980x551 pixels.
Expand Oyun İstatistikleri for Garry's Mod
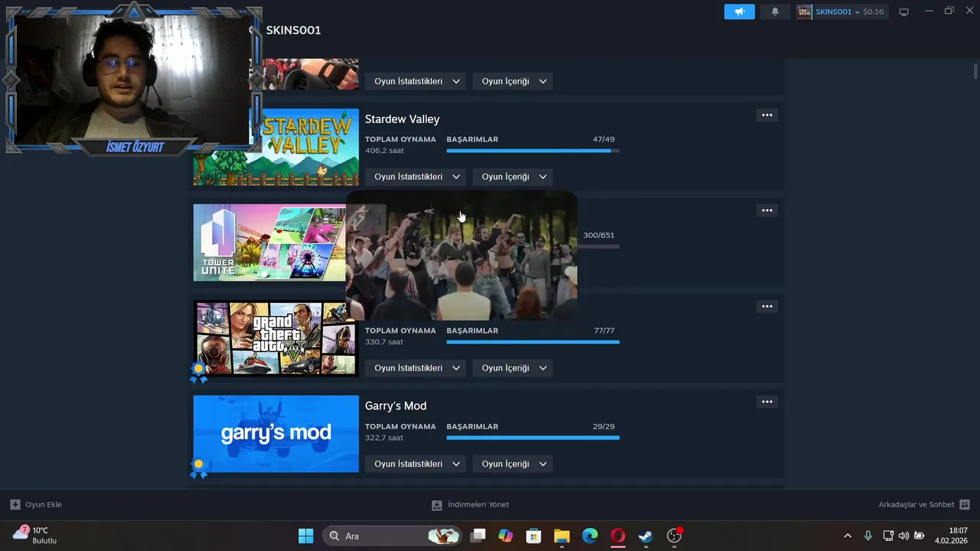[x=416, y=464]
